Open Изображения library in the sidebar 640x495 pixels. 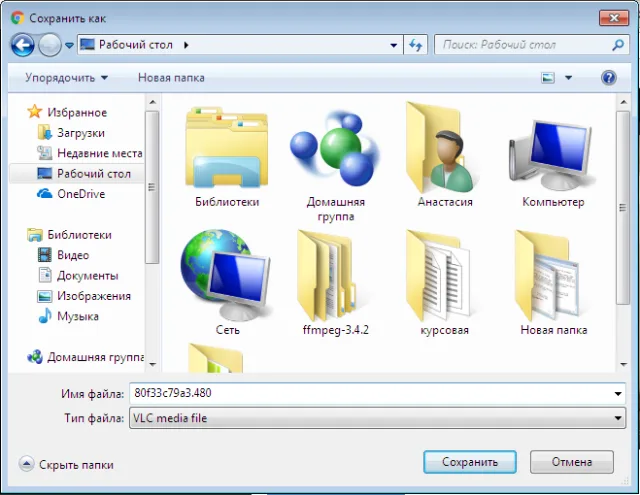click(x=84, y=296)
